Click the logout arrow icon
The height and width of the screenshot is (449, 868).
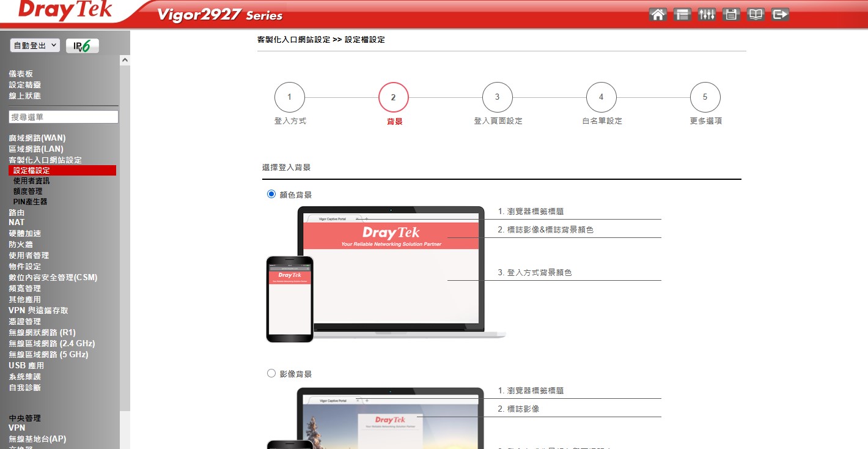coord(780,15)
